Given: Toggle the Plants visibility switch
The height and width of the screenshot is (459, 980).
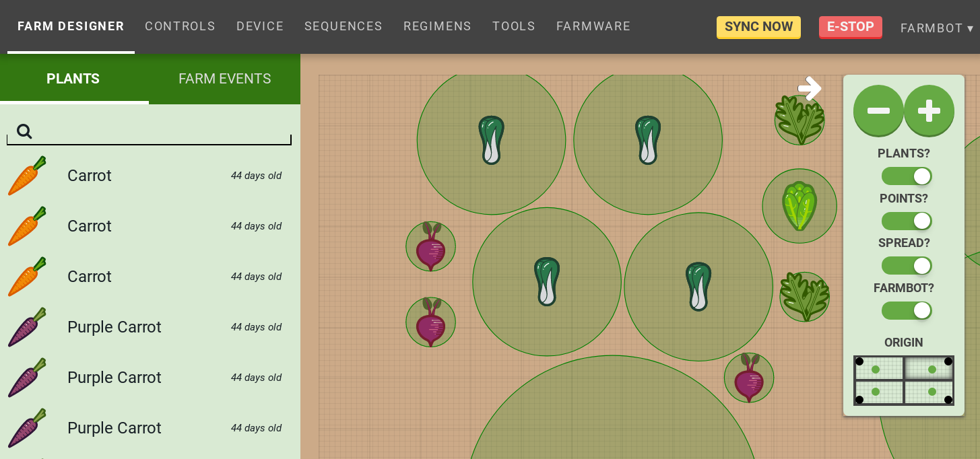Looking at the screenshot, I should click(907, 176).
